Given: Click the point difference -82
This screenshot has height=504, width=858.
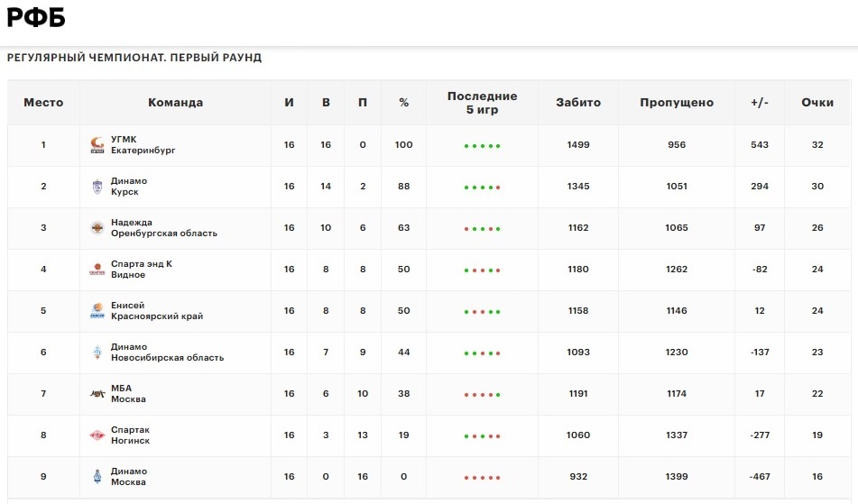Looking at the screenshot, I should click(x=760, y=270).
